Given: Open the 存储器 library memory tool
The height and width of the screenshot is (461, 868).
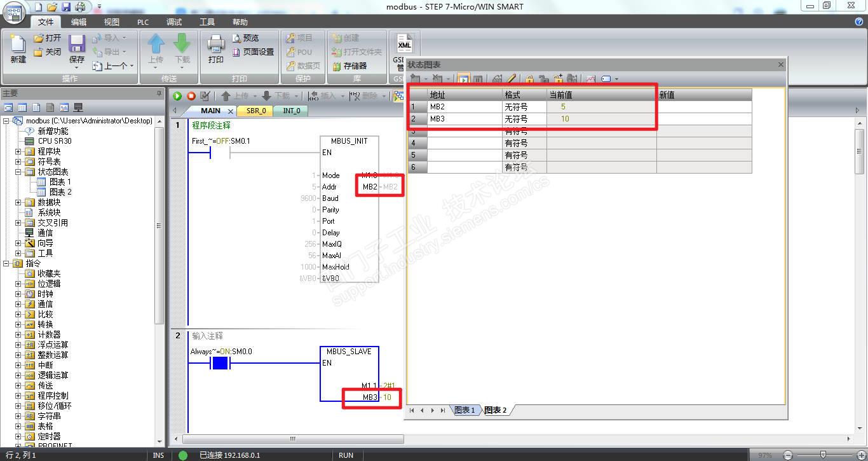Looking at the screenshot, I should (349, 65).
